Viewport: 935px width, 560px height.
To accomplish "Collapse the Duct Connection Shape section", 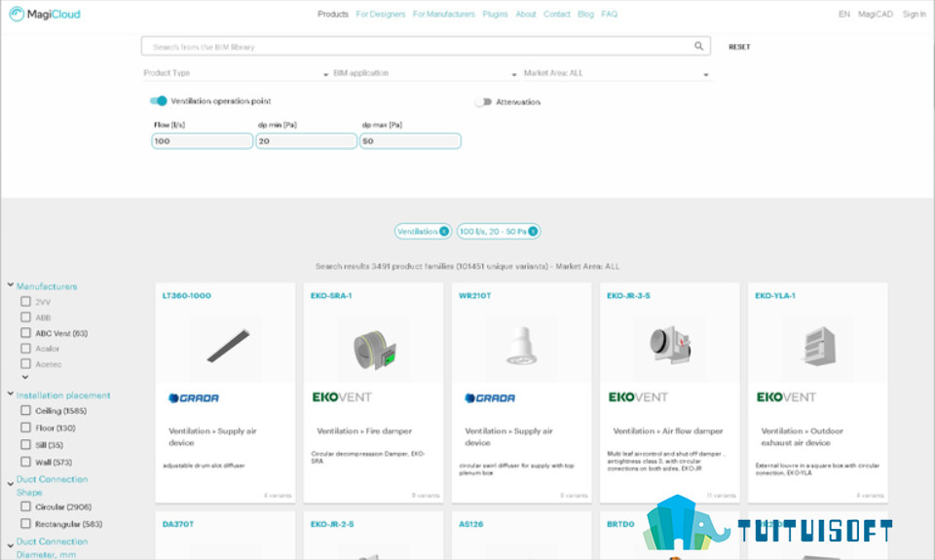I will pyautogui.click(x=11, y=484).
